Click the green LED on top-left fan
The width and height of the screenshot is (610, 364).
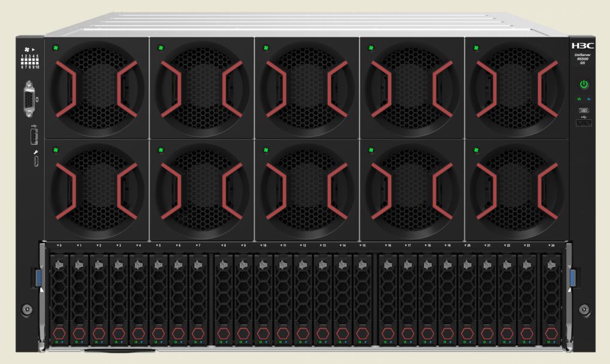pyautogui.click(x=56, y=48)
